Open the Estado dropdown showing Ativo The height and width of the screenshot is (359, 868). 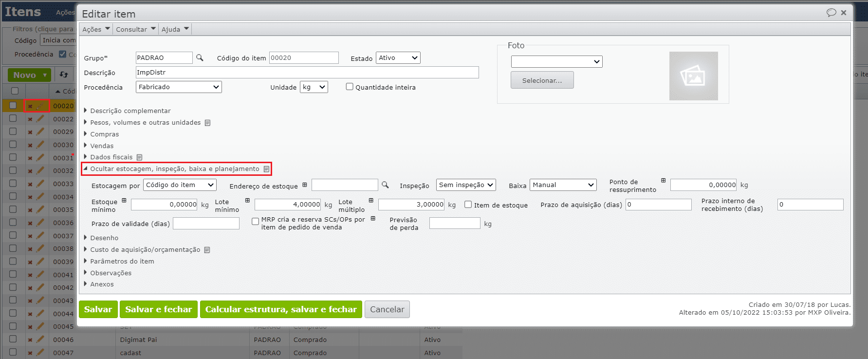point(398,57)
